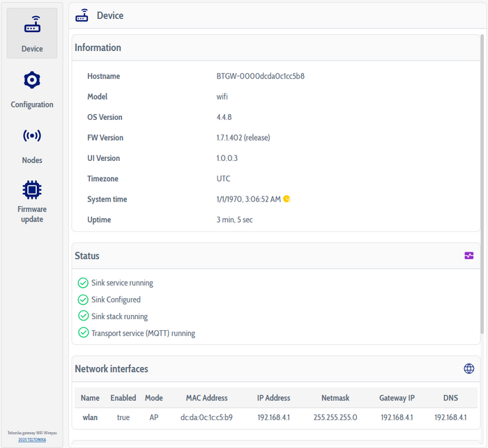Click the purple Status activity monitor icon

pos(469,256)
